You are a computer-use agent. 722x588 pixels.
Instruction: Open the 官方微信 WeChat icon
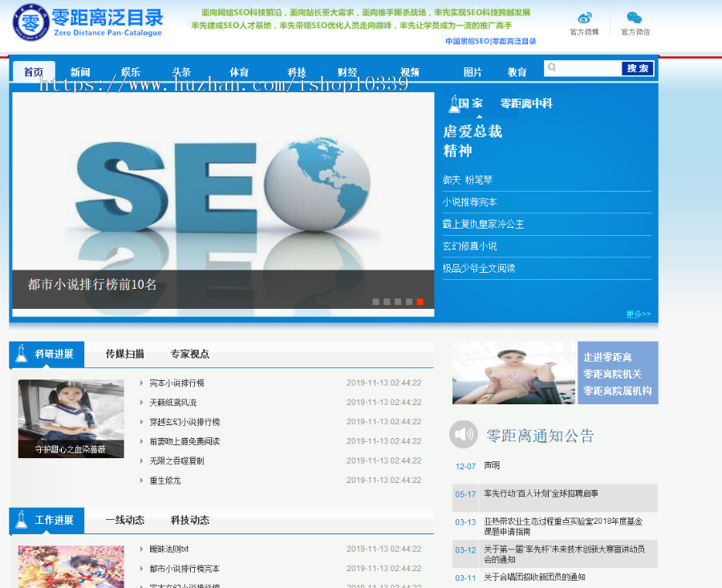[x=634, y=18]
